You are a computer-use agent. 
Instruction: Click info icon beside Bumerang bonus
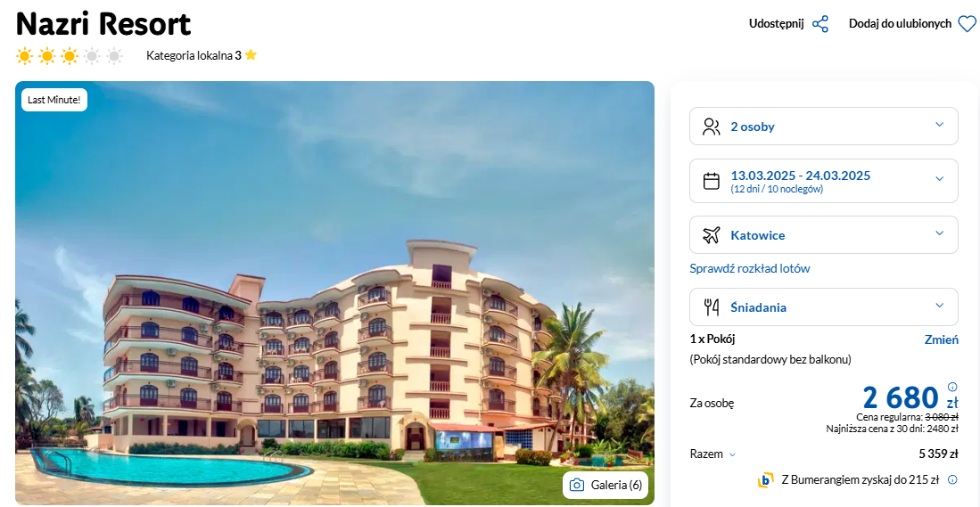point(952,480)
